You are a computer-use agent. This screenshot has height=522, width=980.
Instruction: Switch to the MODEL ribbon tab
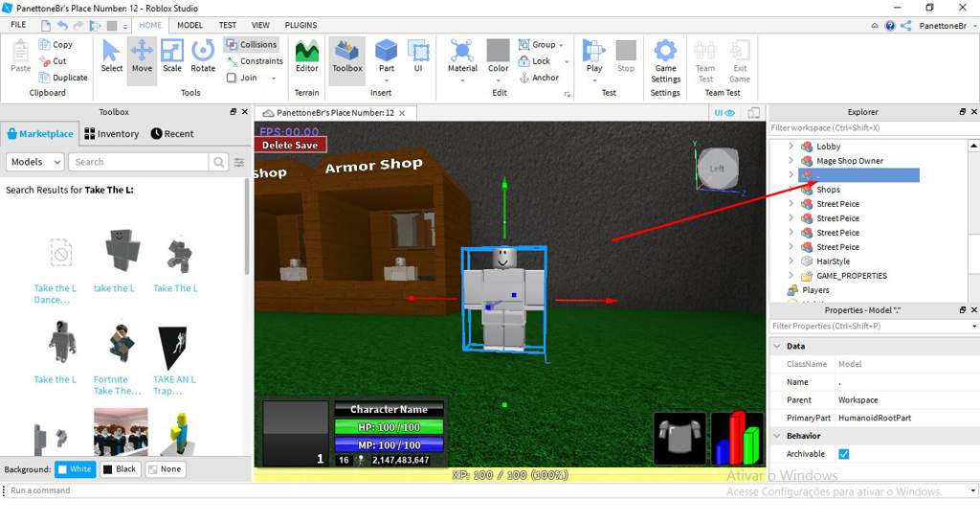[189, 25]
